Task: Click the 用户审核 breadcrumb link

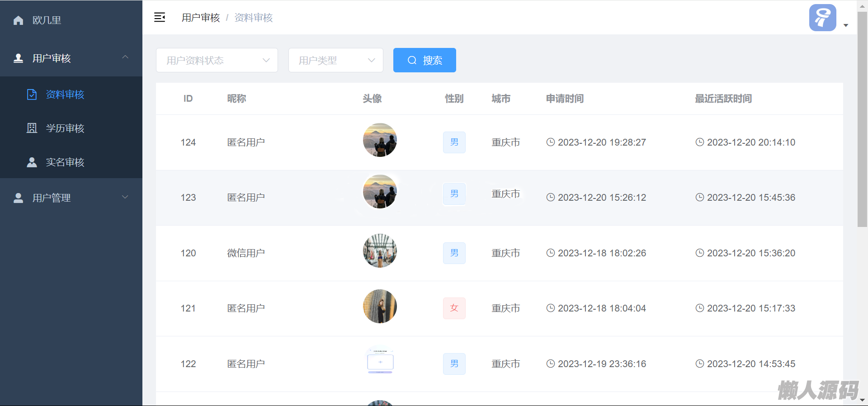Action: 200,18
